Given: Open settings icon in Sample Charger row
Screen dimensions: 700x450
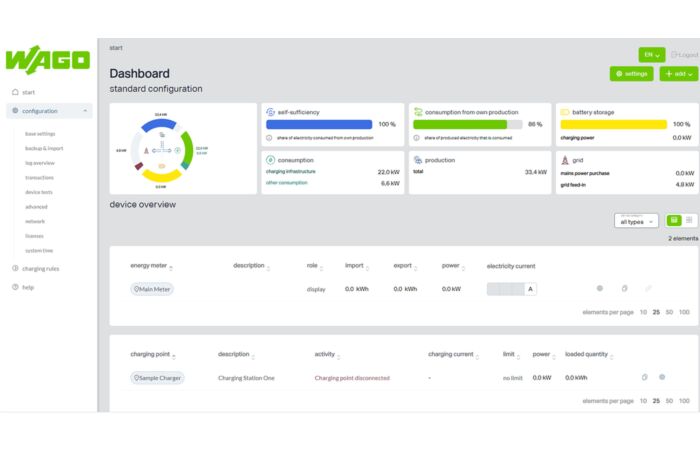Looking at the screenshot, I should click(x=662, y=377).
